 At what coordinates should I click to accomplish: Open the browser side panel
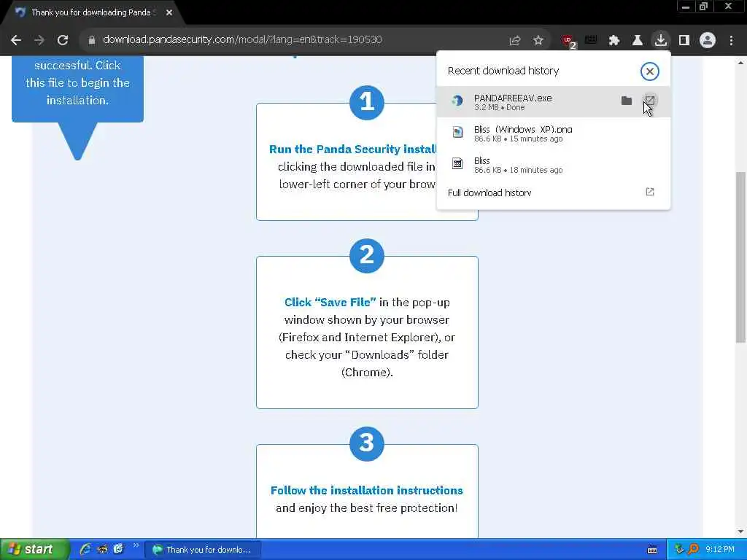[x=684, y=41]
